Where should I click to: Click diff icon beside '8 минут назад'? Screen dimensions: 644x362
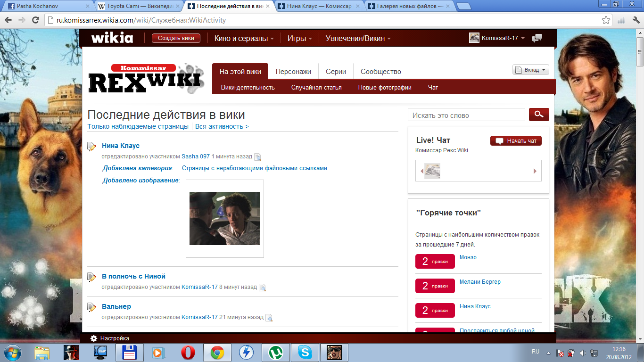point(263,287)
